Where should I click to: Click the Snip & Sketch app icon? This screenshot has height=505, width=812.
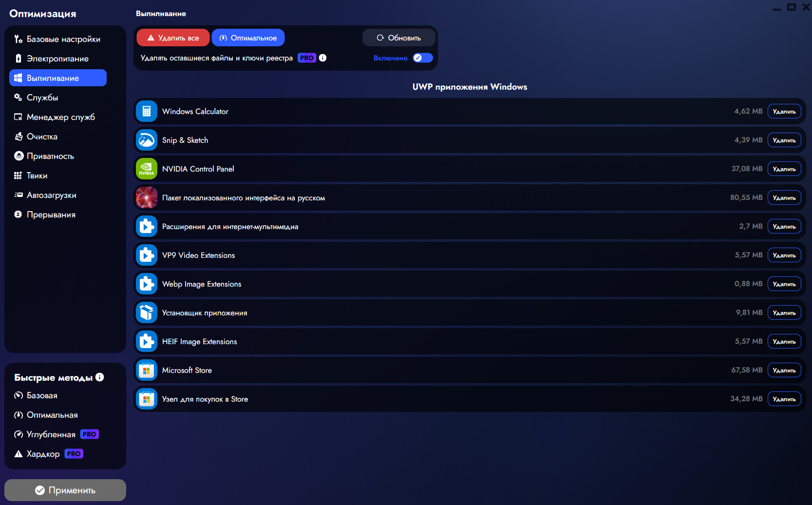tap(147, 140)
